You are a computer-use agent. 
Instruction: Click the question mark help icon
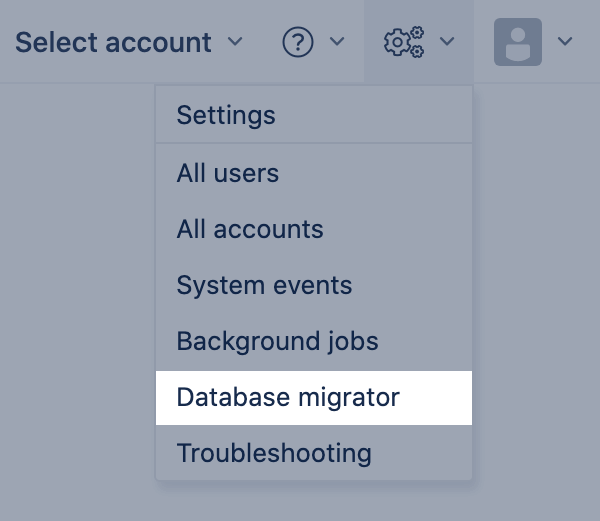coord(298,42)
